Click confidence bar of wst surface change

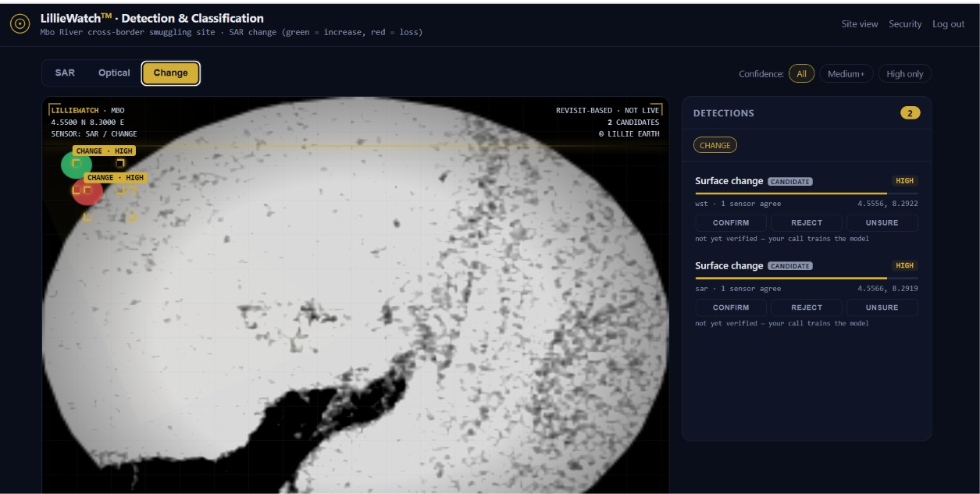(x=807, y=193)
